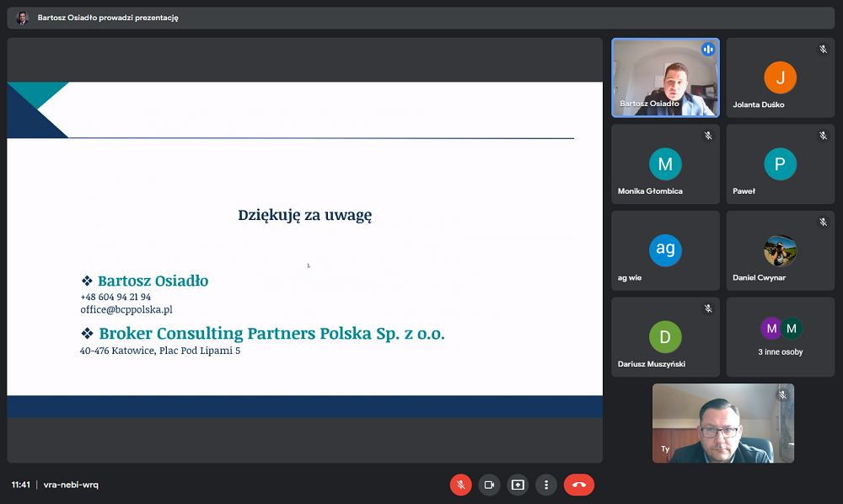Click presenter avatar in top banner

pos(23,18)
